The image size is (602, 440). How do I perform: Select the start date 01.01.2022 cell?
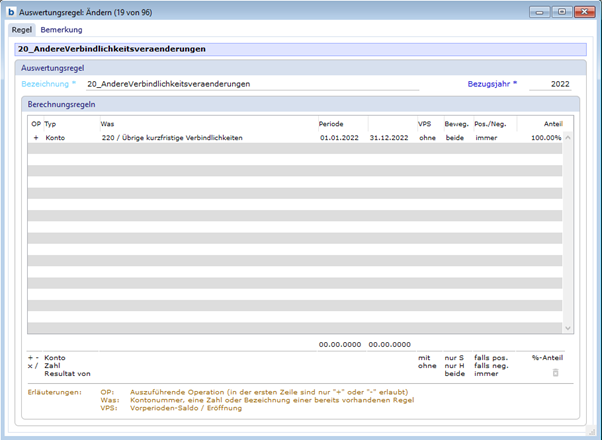338,137
